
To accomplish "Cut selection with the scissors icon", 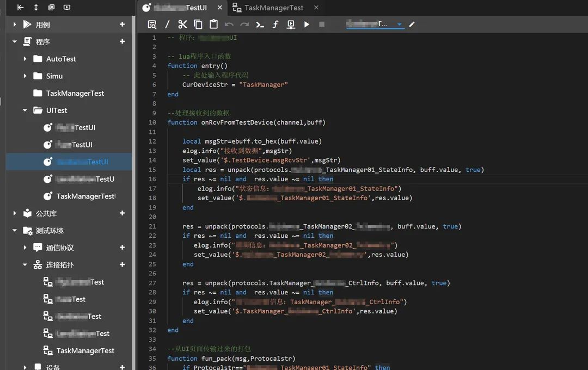I will click(182, 24).
